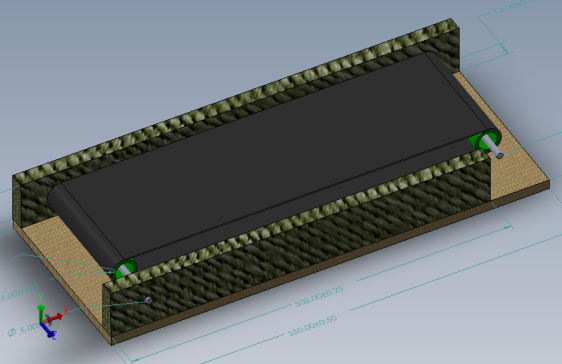Select the green roller at the near end
Viewport: 562px width, 364px height.
tap(125, 269)
